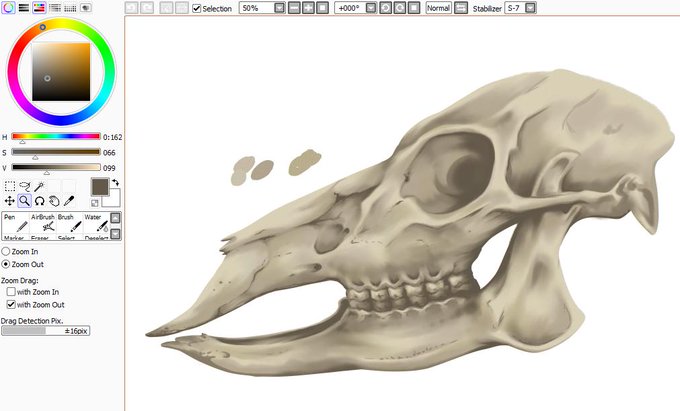Toggle the color mixer panel icon
This screenshot has height=411, width=680.
[x=55, y=7]
